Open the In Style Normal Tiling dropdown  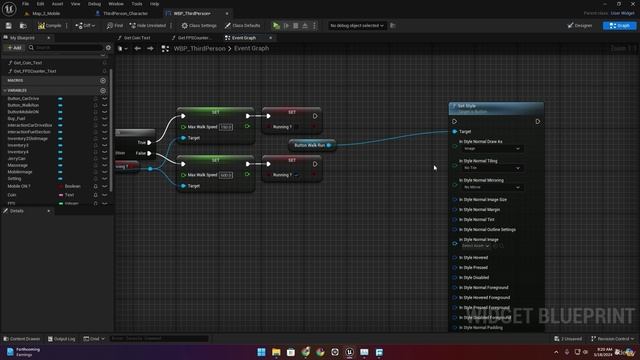pyautogui.click(x=492, y=168)
